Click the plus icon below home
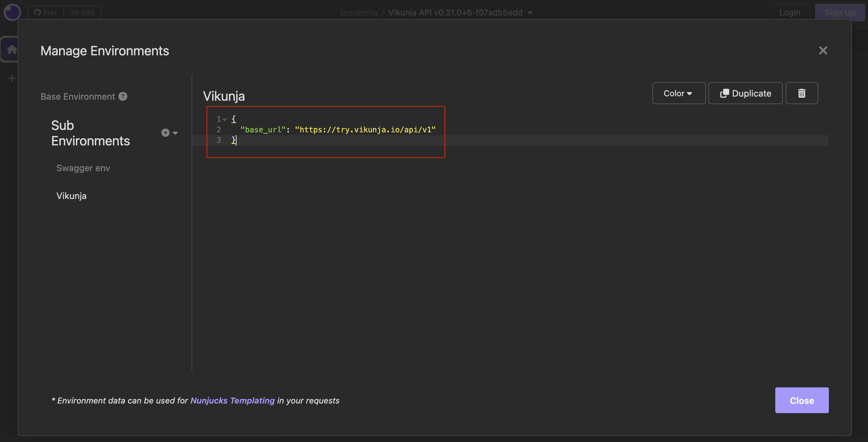Image resolution: width=868 pixels, height=442 pixels. tap(12, 79)
